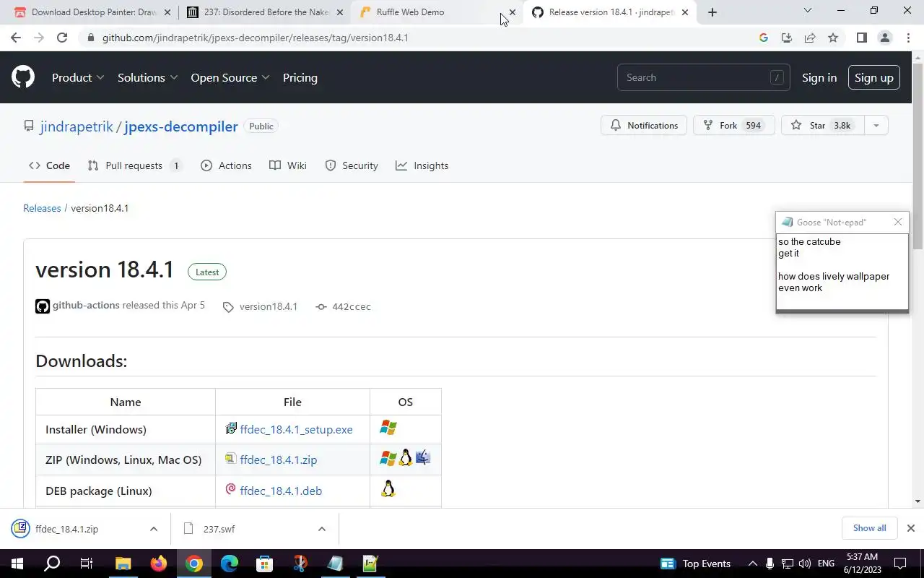This screenshot has height=578, width=924.
Task: Share this page icon
Action: click(x=810, y=38)
